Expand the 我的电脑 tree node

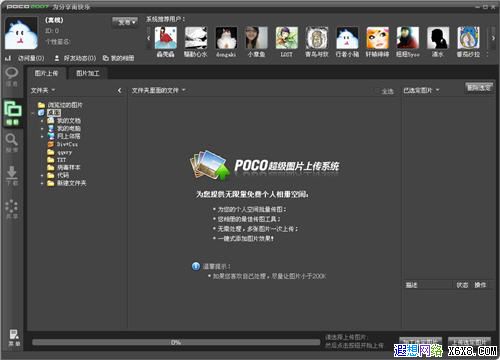[42, 128]
